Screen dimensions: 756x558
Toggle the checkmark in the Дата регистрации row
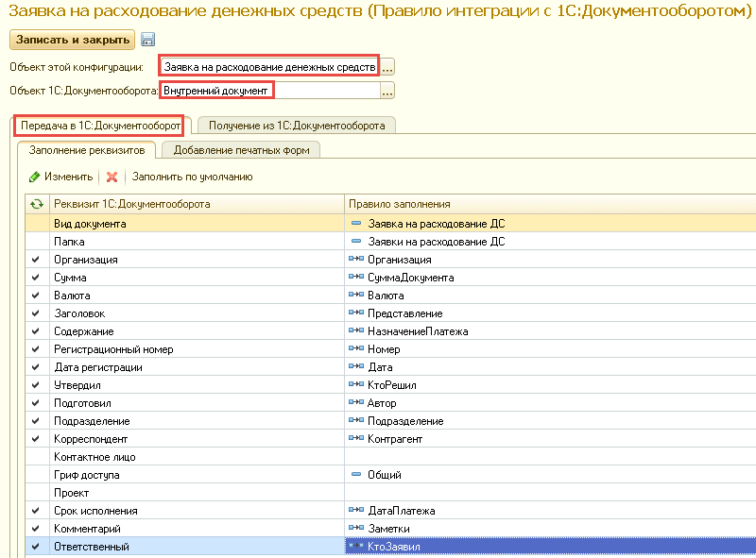click(x=36, y=366)
